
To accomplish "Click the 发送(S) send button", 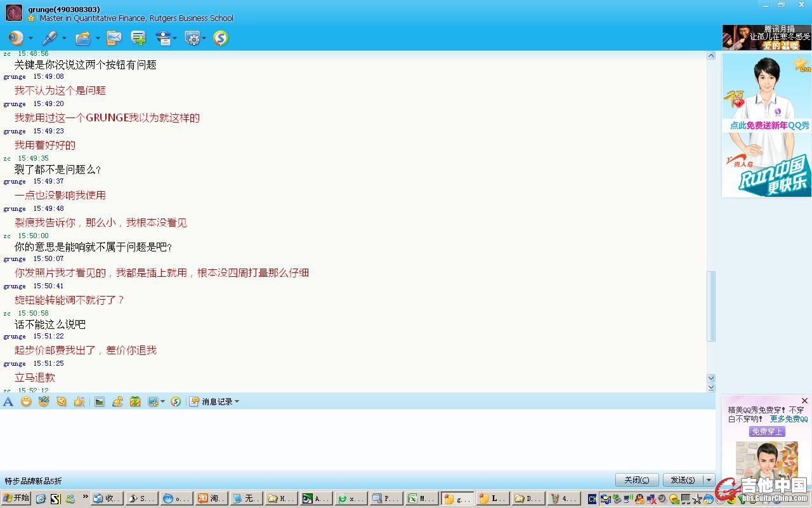I will [683, 480].
